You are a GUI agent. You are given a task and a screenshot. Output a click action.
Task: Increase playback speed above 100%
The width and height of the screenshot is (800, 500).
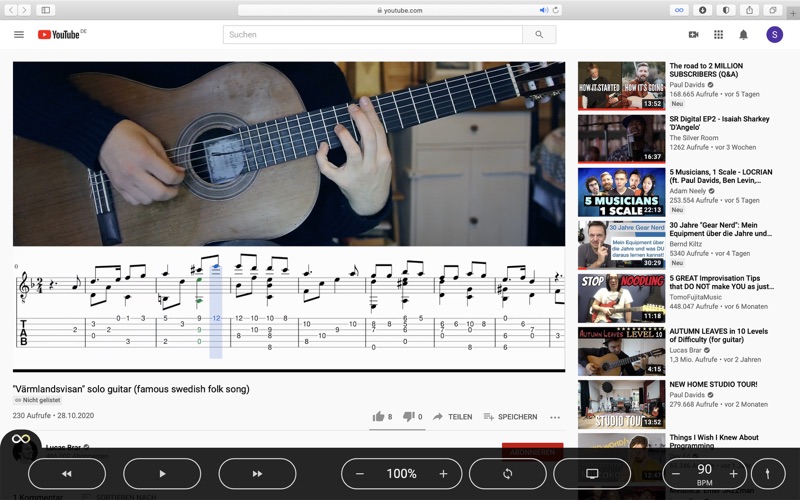tap(443, 474)
